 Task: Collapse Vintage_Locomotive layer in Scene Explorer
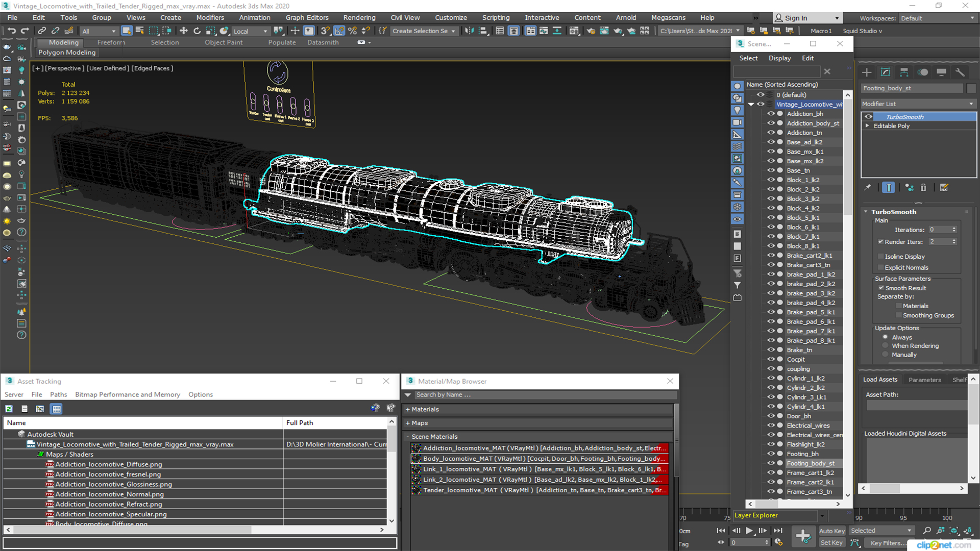tap(751, 104)
